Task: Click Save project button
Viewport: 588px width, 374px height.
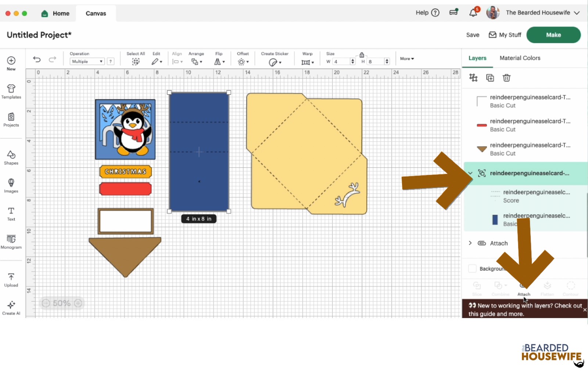Action: coord(473,35)
